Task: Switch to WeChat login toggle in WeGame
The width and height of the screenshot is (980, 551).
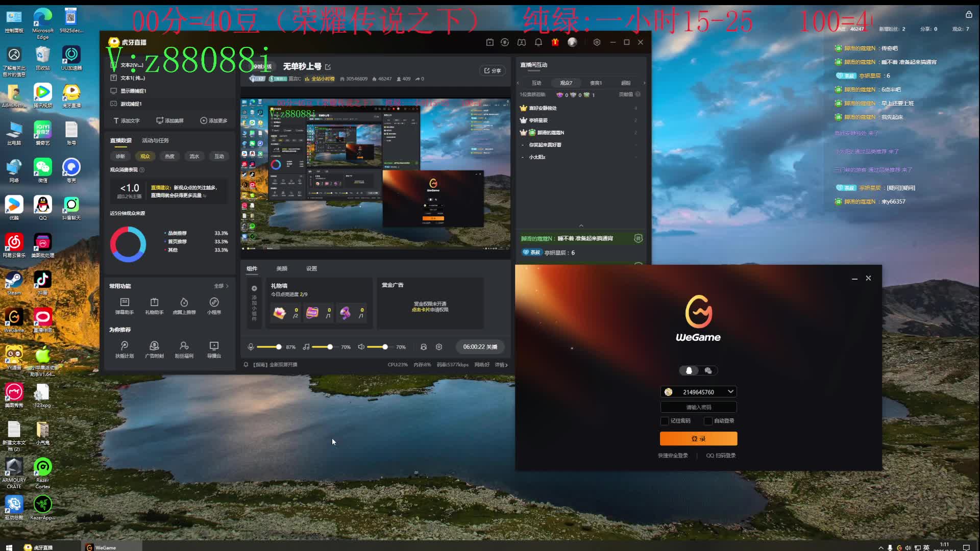Action: [708, 371]
